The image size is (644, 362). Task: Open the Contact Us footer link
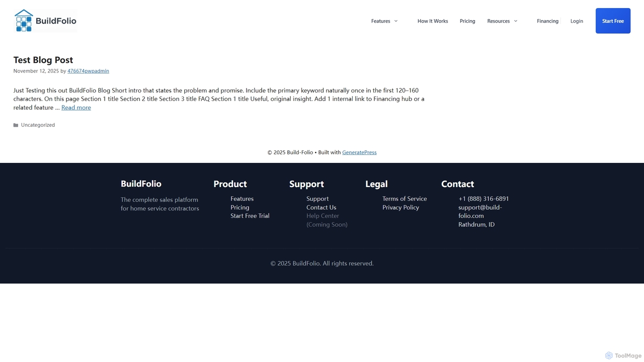(x=321, y=207)
